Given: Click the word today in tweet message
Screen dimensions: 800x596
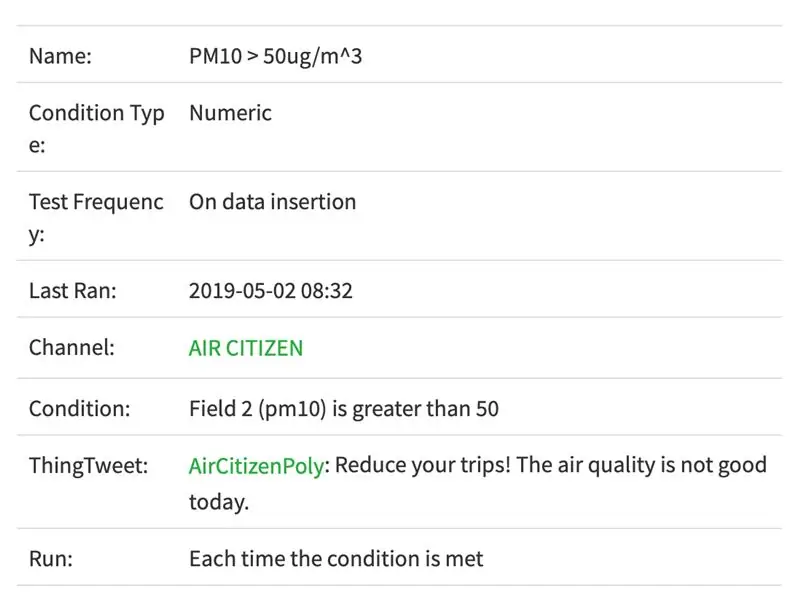Looking at the screenshot, I should (x=219, y=502).
